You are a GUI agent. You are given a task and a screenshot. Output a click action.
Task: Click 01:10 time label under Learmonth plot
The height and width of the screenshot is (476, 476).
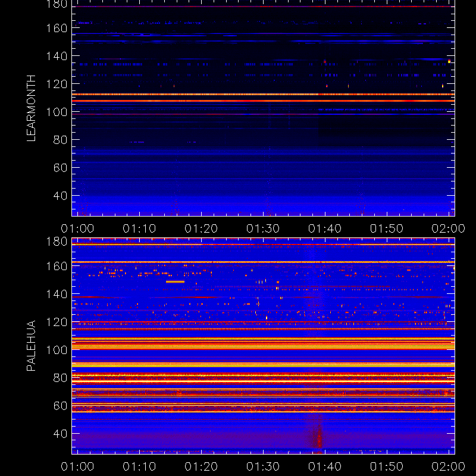(x=139, y=228)
